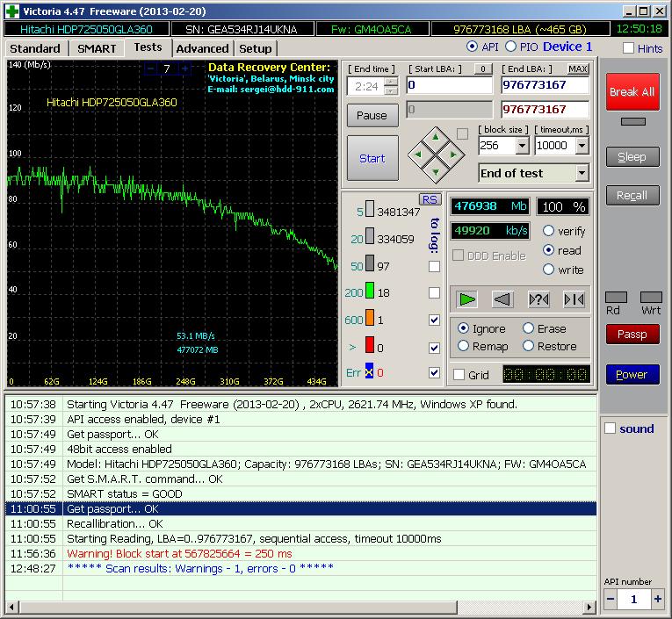Enable the Grid checkbox
This screenshot has height=619, width=672.
pyautogui.click(x=459, y=375)
